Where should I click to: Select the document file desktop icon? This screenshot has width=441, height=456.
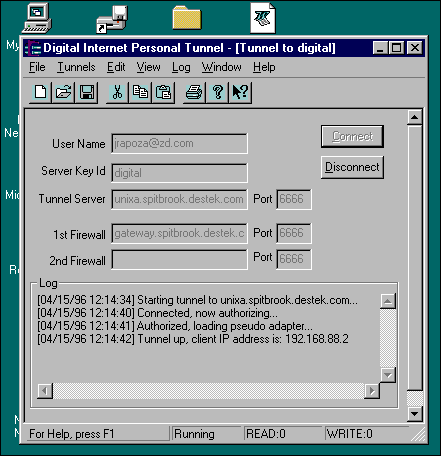tap(263, 18)
